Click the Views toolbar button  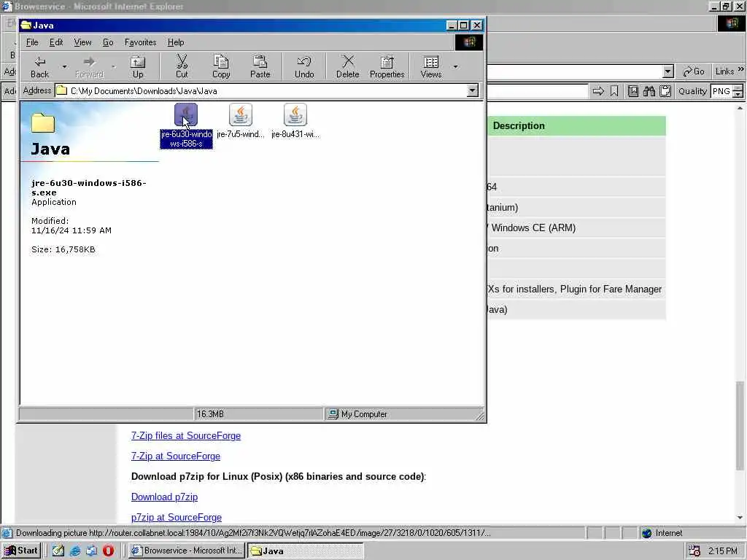[430, 66]
